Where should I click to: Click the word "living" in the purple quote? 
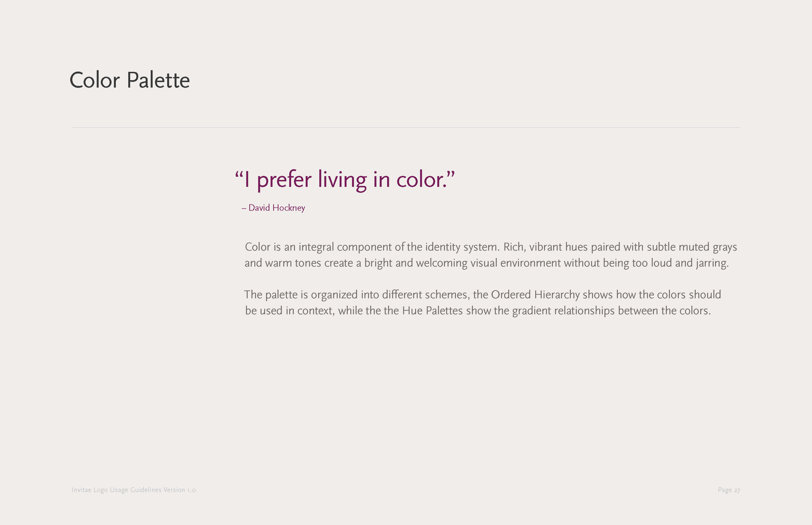coord(342,180)
